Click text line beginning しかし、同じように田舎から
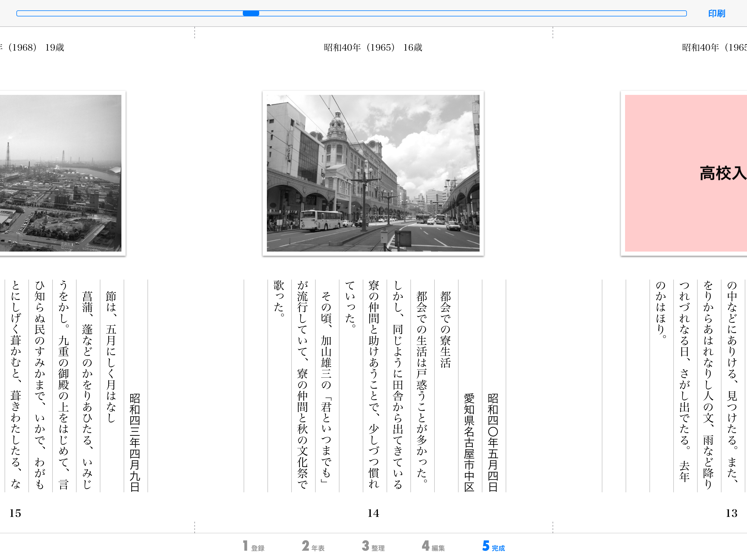 [x=398, y=385]
